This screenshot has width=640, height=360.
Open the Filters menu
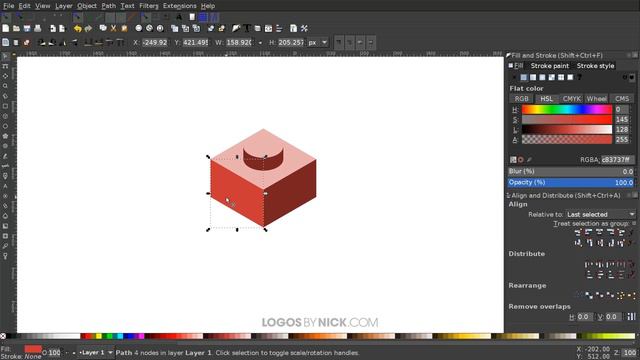[x=149, y=6]
